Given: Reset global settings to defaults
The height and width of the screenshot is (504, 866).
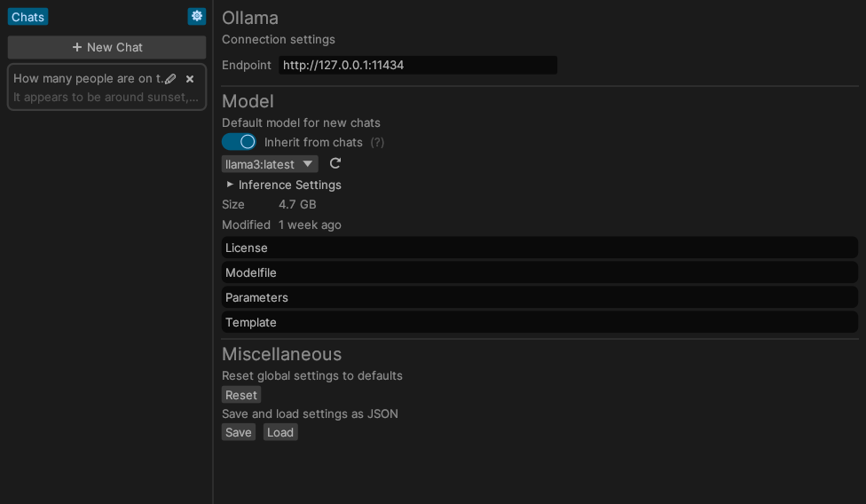Looking at the screenshot, I should click(241, 395).
